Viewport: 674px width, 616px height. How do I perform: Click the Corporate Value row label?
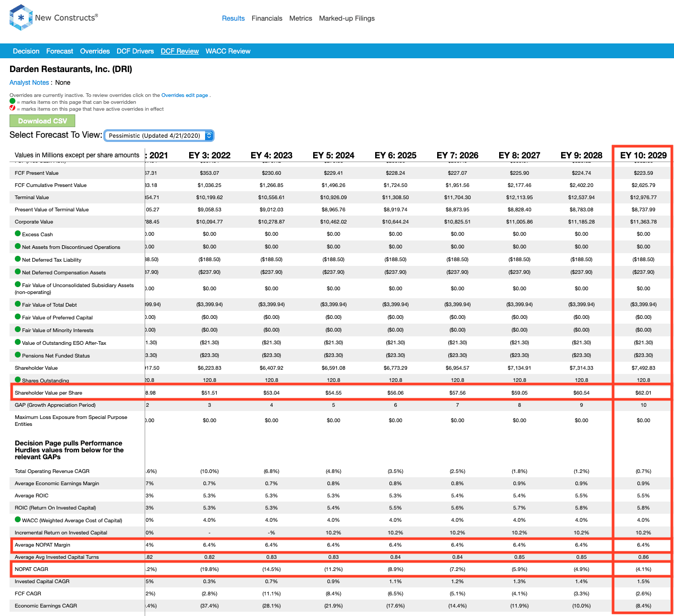point(34,222)
